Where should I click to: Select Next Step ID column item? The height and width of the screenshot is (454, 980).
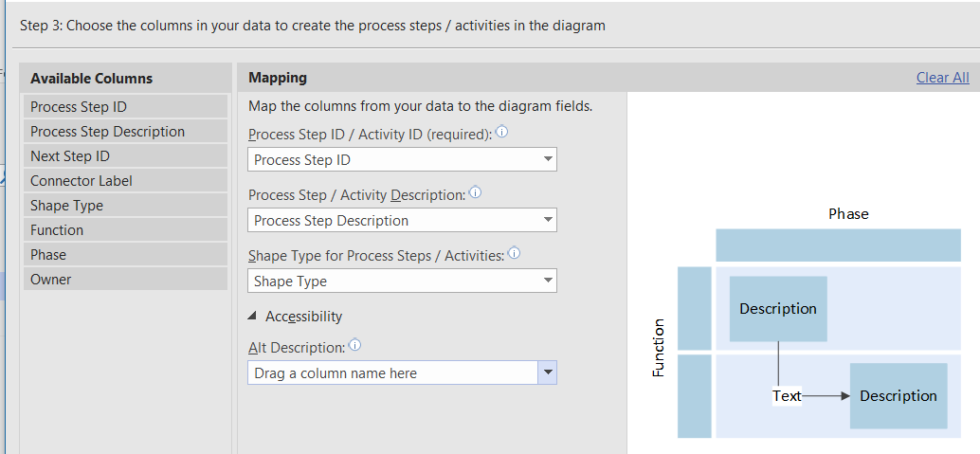[126, 155]
